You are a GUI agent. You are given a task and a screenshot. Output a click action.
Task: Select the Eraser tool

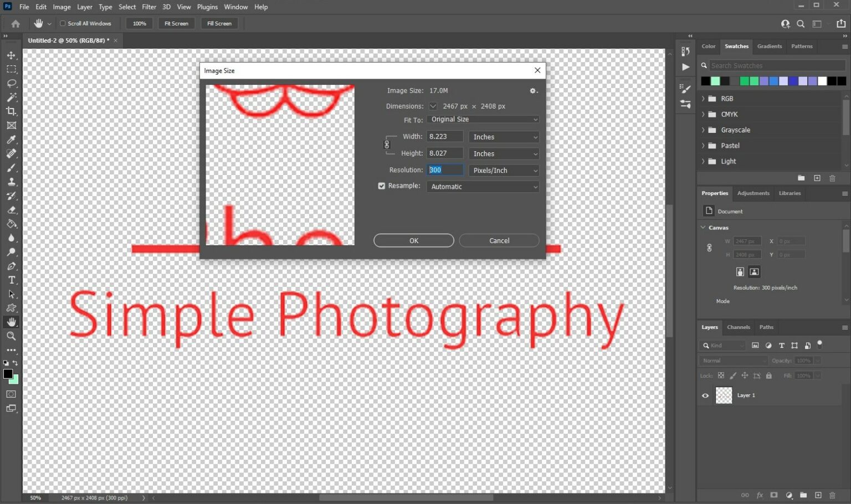point(12,210)
